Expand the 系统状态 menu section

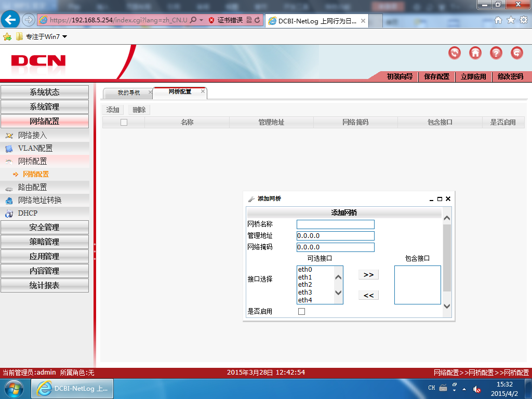(45, 92)
